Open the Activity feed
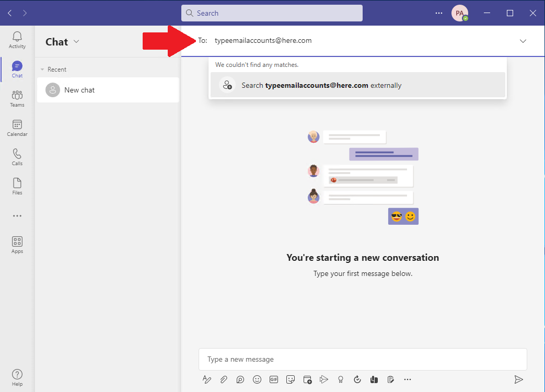 (17, 40)
